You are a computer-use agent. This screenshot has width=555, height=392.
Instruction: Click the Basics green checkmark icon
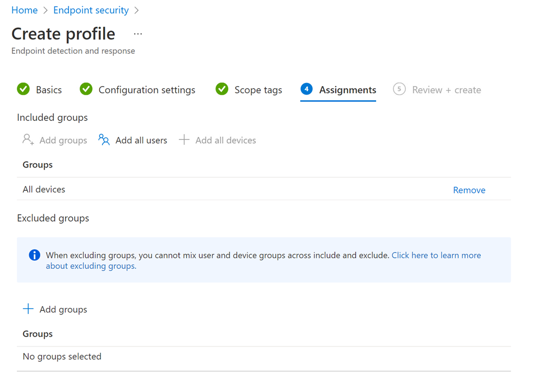tap(23, 89)
